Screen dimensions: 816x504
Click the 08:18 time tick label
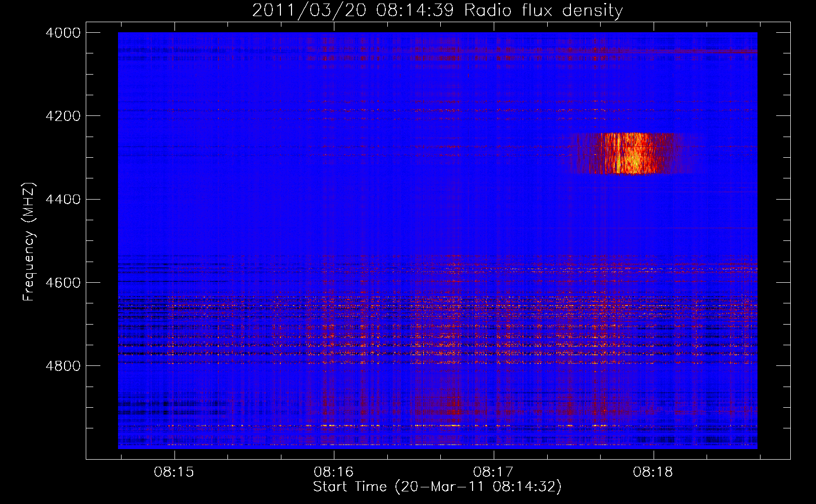[653, 472]
